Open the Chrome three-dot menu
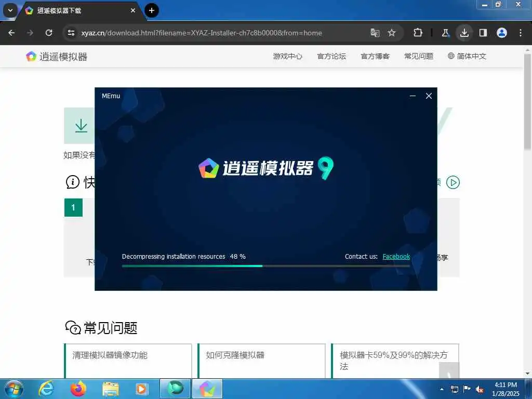 pos(521,33)
